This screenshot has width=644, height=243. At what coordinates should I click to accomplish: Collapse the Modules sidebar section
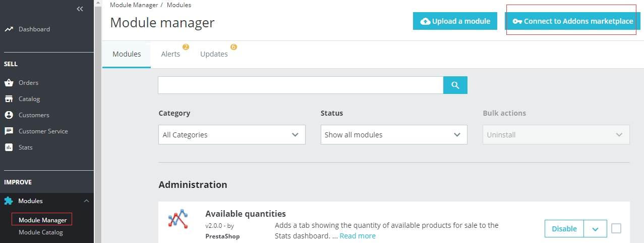pos(86,201)
